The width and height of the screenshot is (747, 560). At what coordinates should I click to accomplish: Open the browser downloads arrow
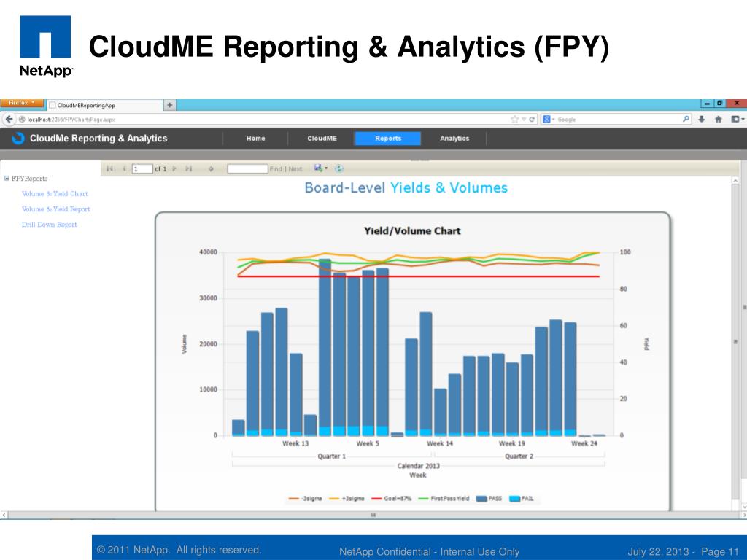click(x=702, y=119)
